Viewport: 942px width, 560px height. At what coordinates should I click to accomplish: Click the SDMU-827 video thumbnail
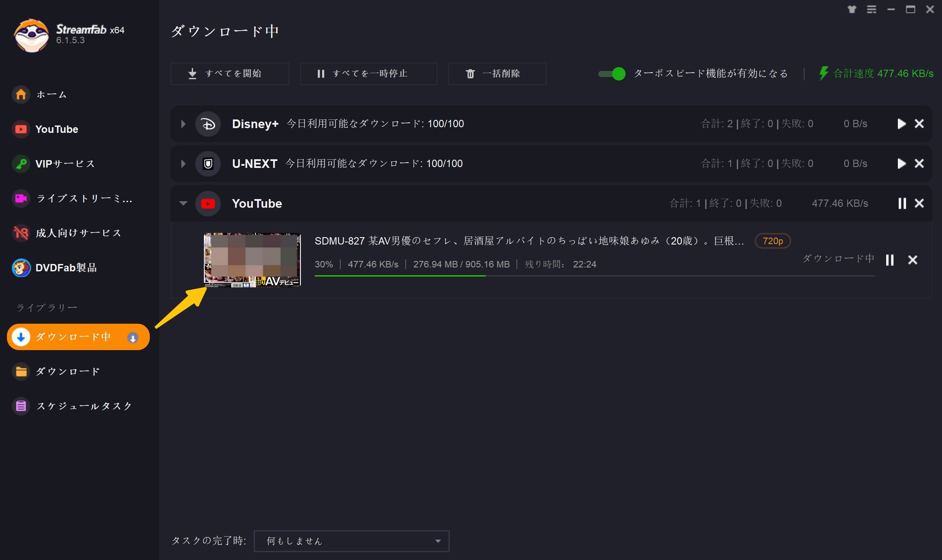252,260
